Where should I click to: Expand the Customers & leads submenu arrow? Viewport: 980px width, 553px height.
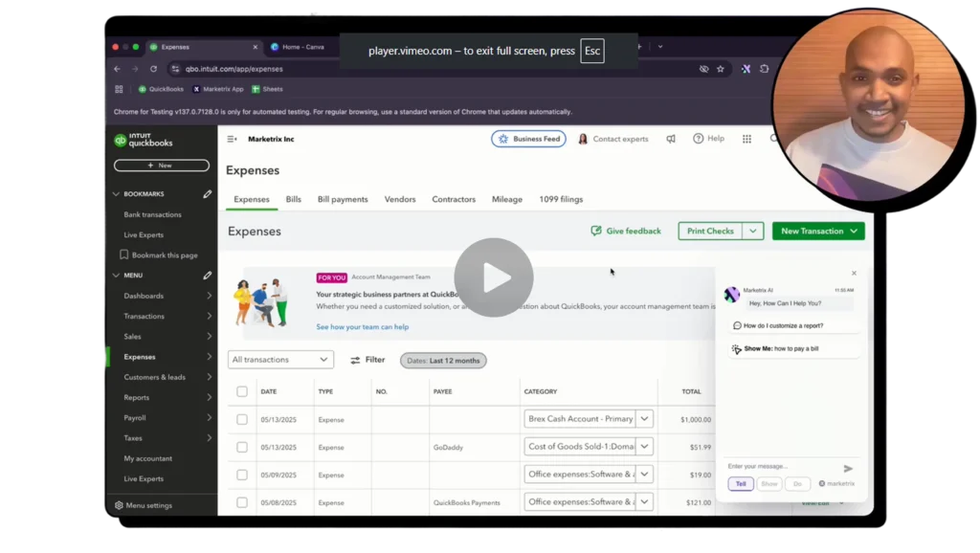pos(209,377)
